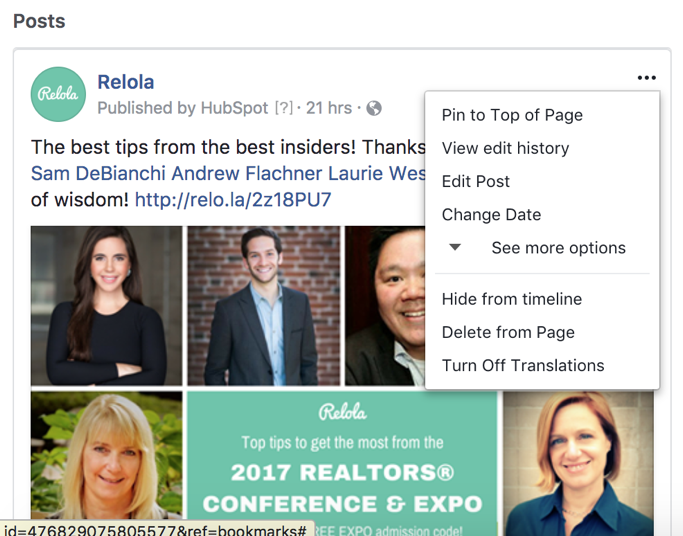Select Edit Post from the menu
The image size is (683, 536).
pos(476,182)
